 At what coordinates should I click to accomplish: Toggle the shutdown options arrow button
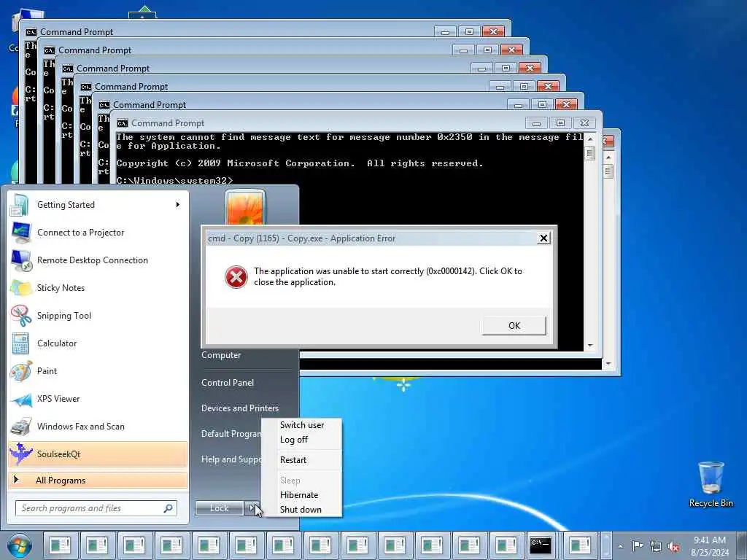[x=252, y=508]
